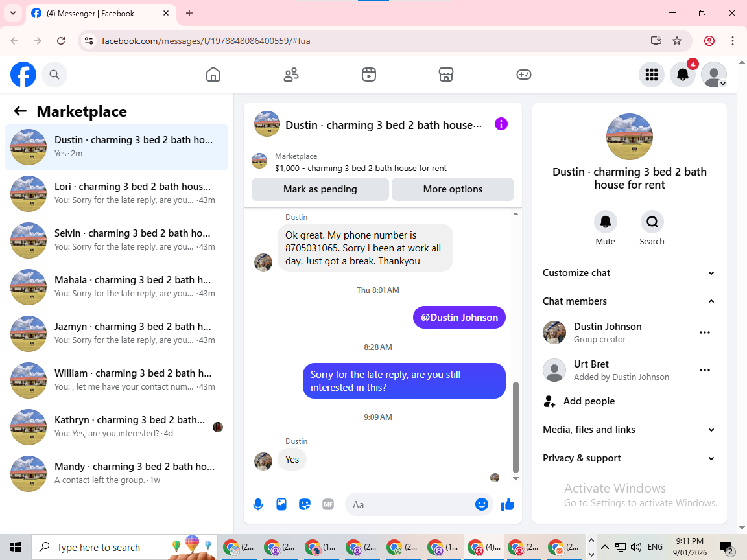Open Chrome profile icon in toolbar
Image resolution: width=747 pixels, height=560 pixels.
click(x=709, y=41)
